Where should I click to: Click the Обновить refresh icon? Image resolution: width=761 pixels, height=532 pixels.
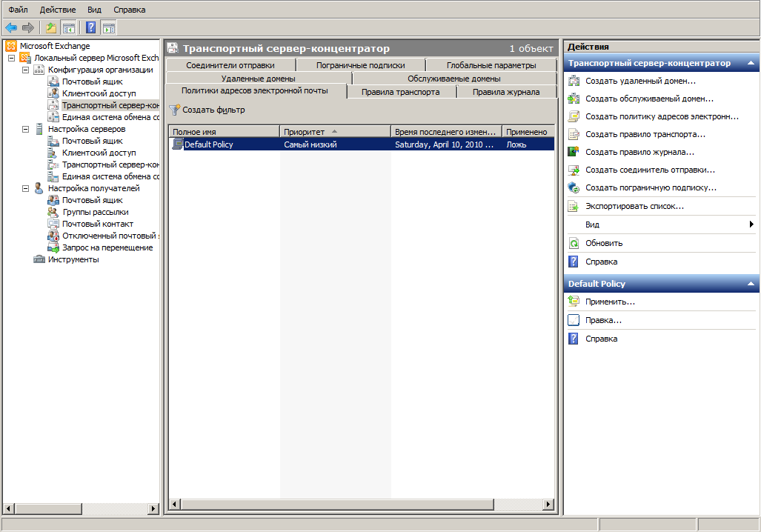click(x=574, y=243)
